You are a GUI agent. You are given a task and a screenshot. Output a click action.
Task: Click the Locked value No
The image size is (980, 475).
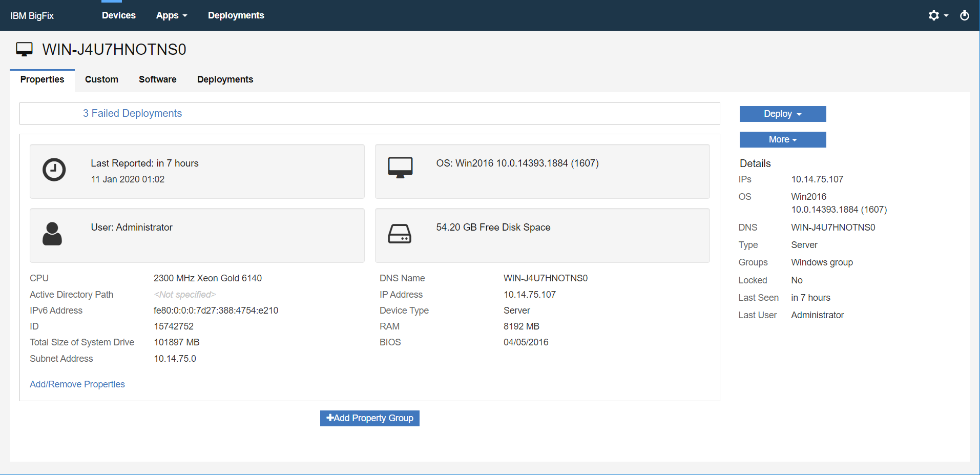797,280
